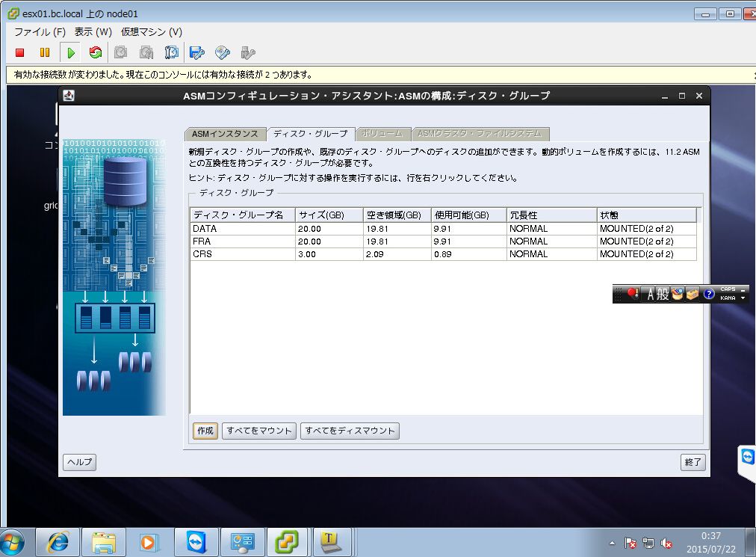Open IME help question mark icon
The width and height of the screenshot is (756, 557).
(708, 294)
